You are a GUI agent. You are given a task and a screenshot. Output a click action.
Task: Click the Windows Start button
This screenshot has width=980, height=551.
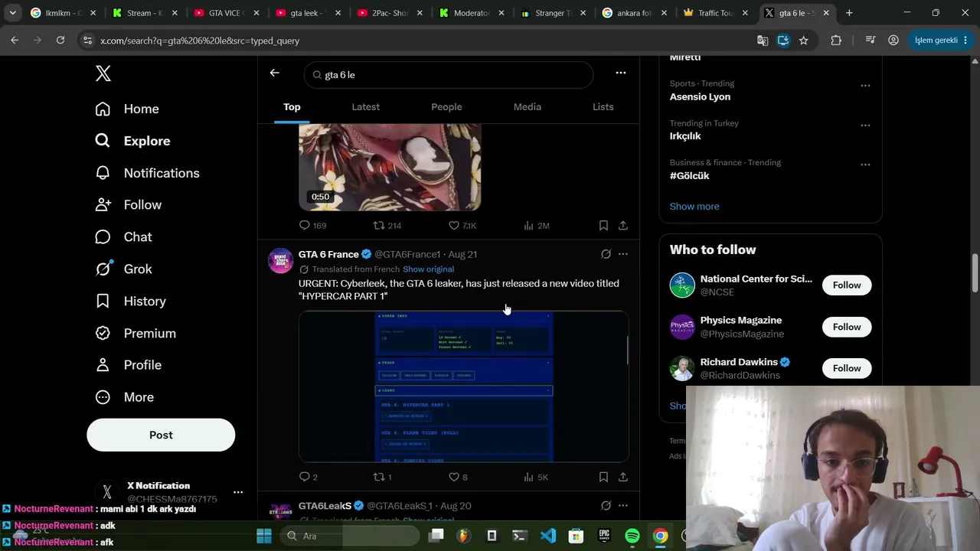[x=264, y=536]
